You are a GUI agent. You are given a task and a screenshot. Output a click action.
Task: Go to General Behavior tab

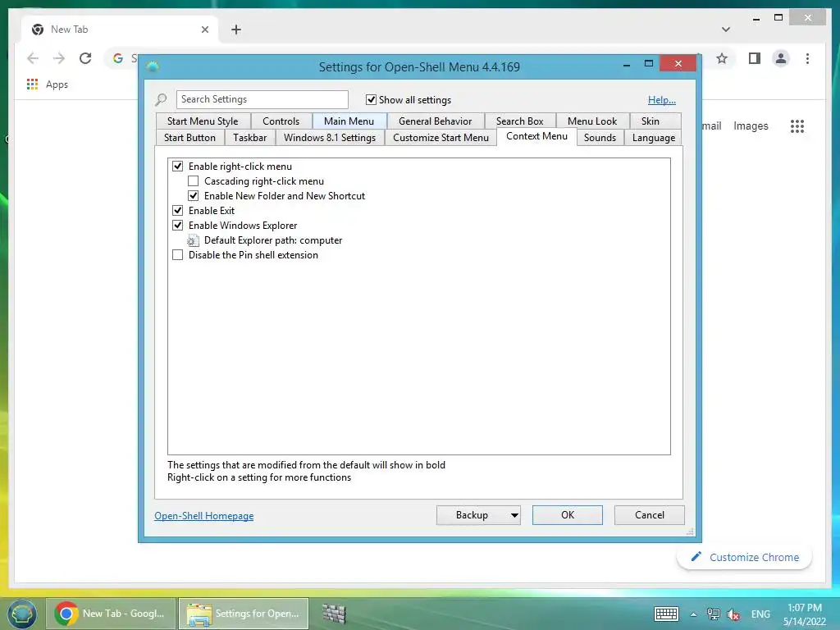click(435, 121)
